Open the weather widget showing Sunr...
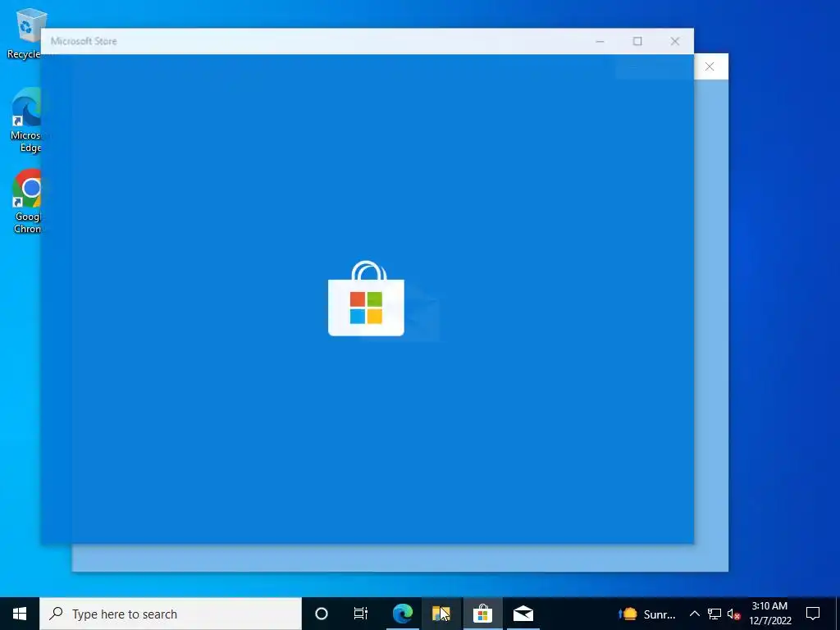Viewport: 840px width, 630px height. click(647, 614)
